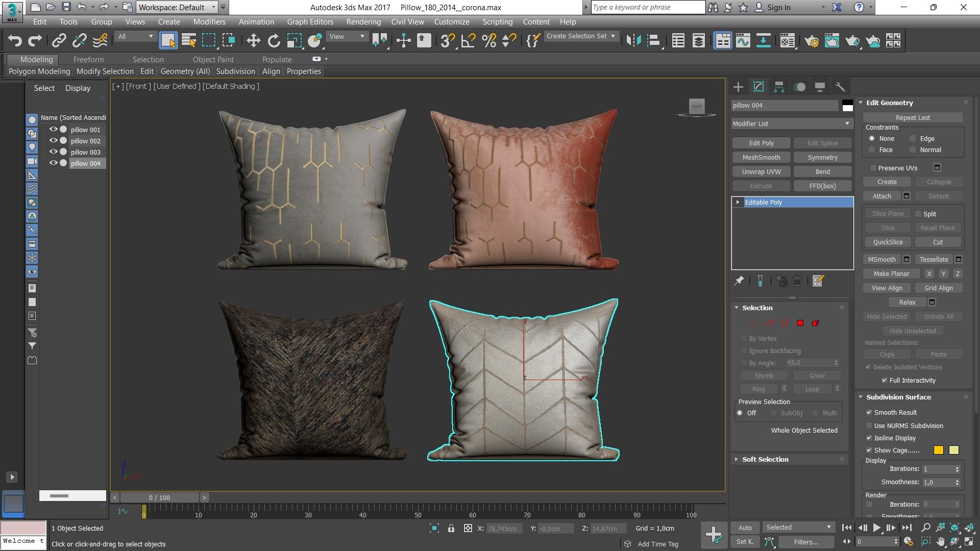Click the Attach button
The image size is (980, 551).
pos(881,196)
